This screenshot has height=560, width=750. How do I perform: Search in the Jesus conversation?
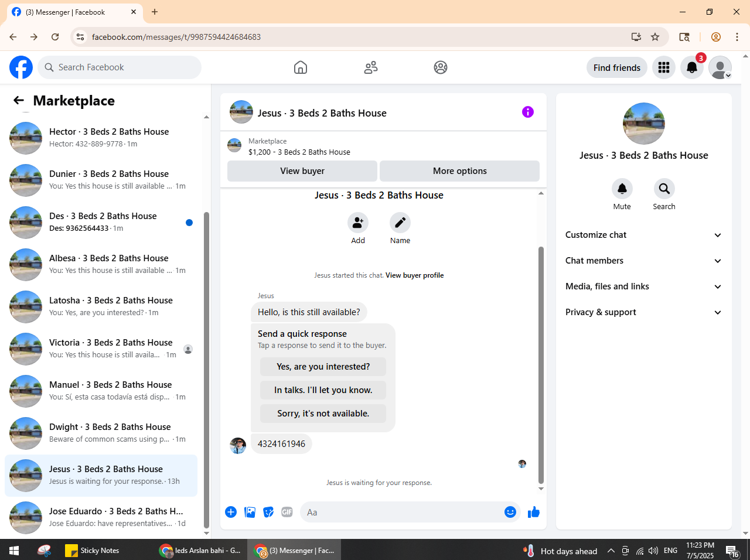tap(664, 189)
